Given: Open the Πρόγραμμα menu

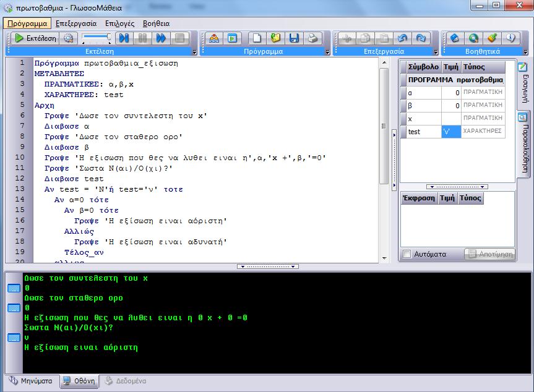Looking at the screenshot, I should (27, 23).
